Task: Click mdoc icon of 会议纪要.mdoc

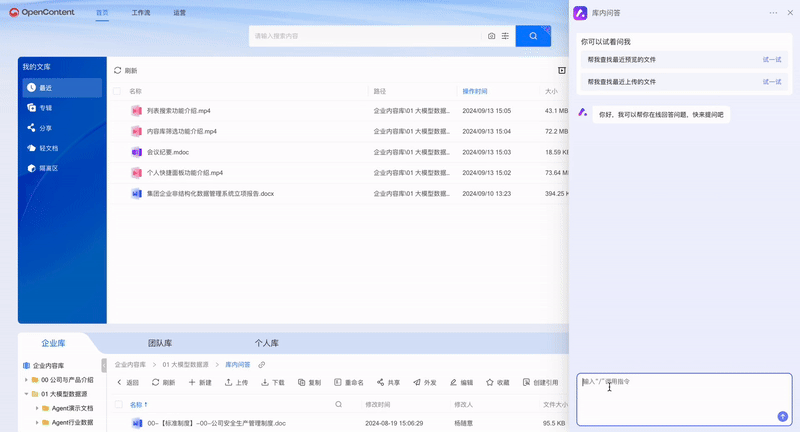Action: tap(136, 152)
